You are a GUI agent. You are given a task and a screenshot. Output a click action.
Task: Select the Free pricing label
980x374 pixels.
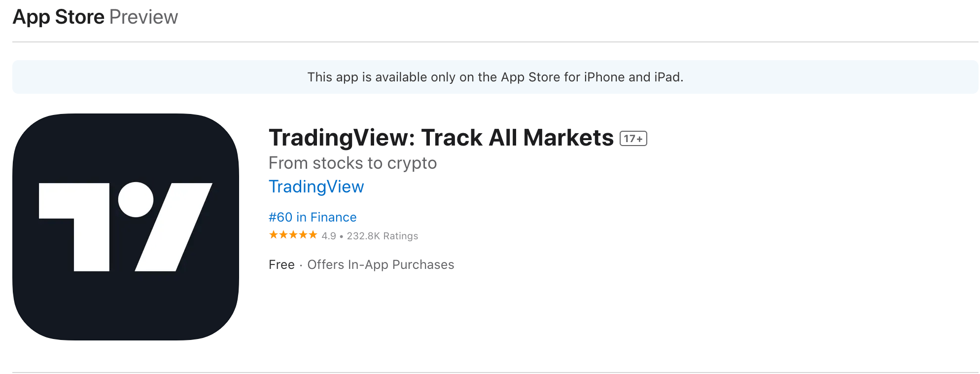pos(281,264)
